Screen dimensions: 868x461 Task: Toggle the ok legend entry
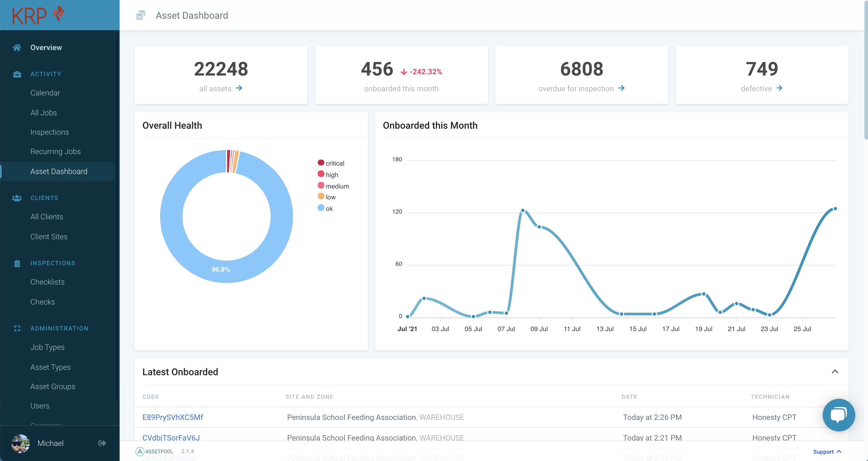[325, 208]
